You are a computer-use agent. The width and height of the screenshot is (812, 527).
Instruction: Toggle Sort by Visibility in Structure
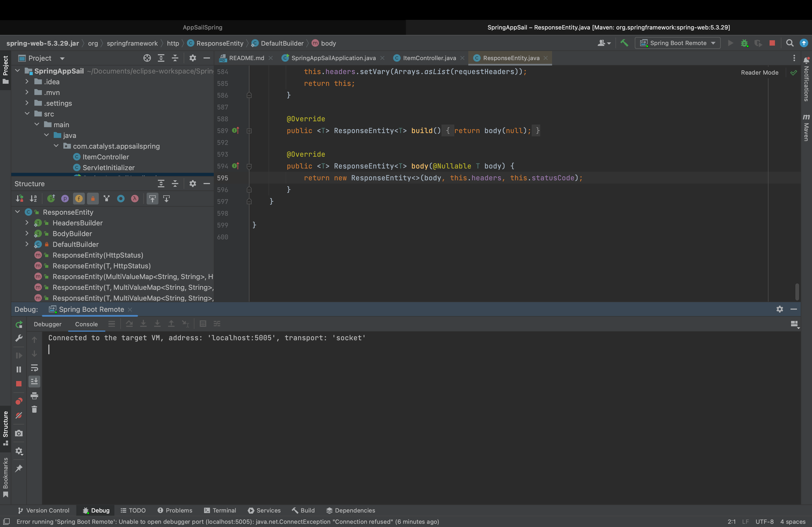tap(19, 198)
